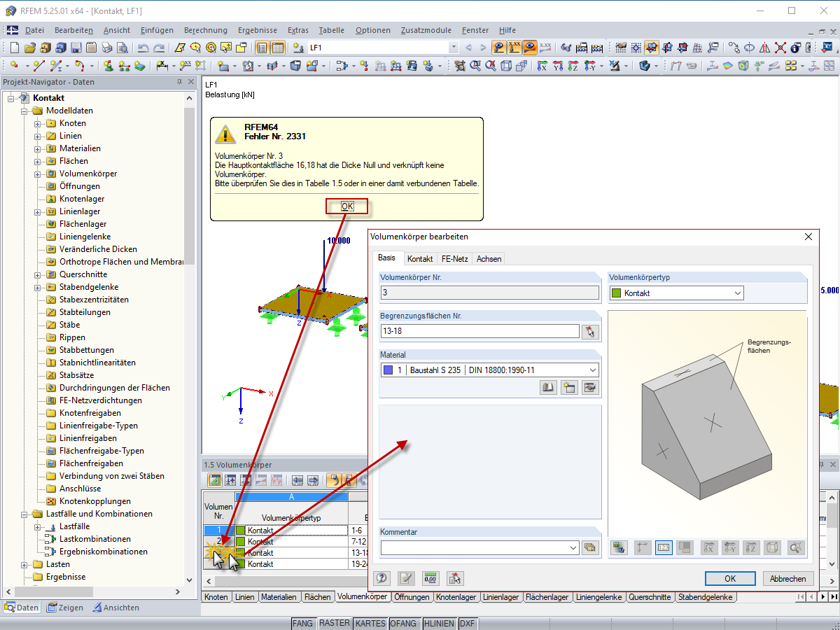
Task: Click the Begrenzungsflächen Nr. input field
Action: tap(479, 332)
